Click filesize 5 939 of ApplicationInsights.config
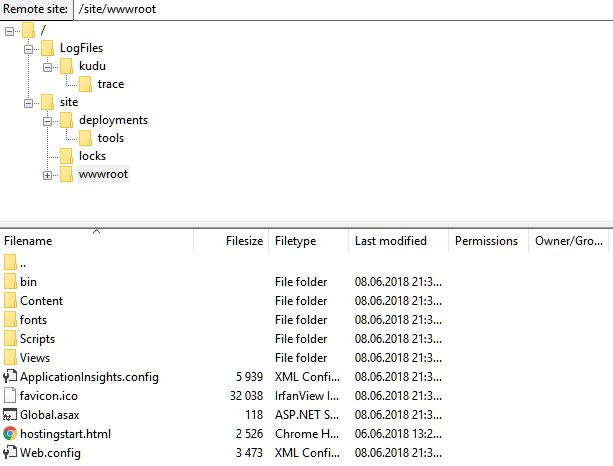Image resolution: width=613 pixels, height=466 pixels. (249, 377)
